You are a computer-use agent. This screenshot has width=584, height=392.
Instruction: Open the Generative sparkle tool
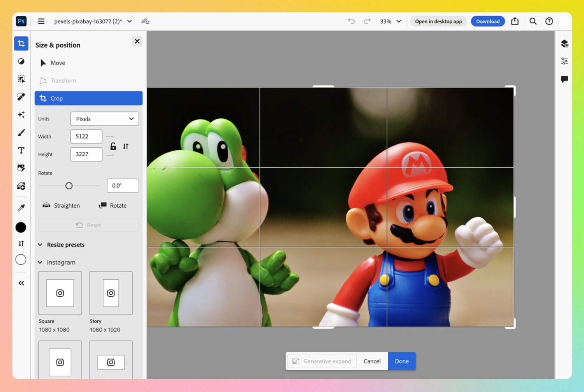(21, 115)
